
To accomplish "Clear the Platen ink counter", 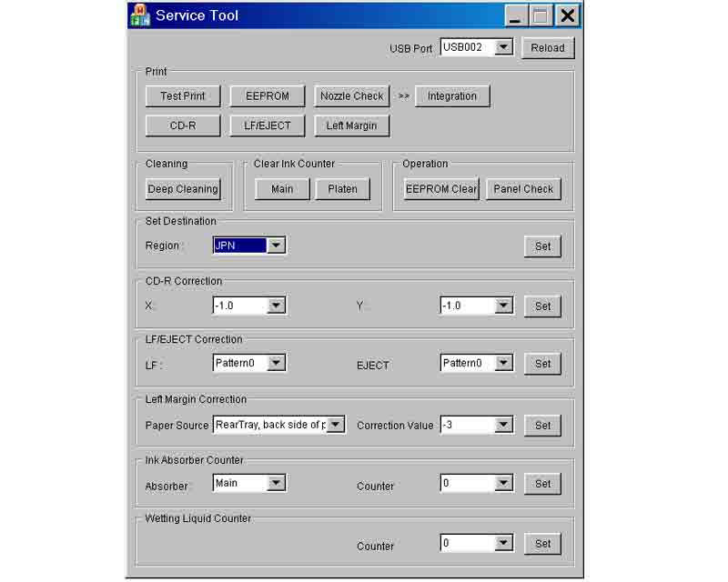I will [x=343, y=189].
